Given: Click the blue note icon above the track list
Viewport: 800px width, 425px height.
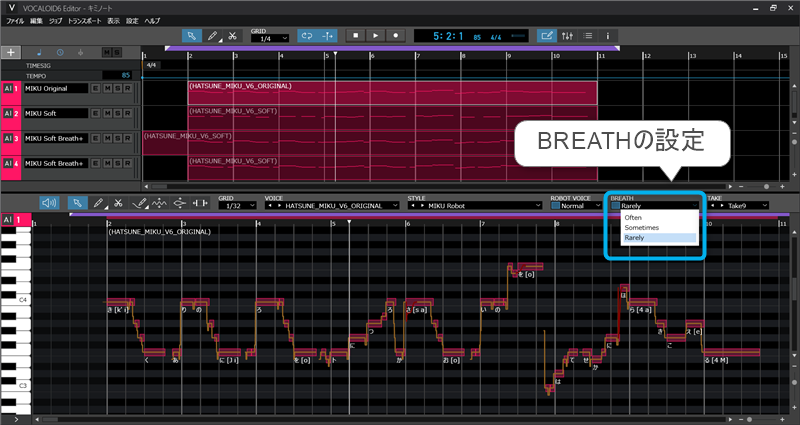Looking at the screenshot, I should pos(40,53).
